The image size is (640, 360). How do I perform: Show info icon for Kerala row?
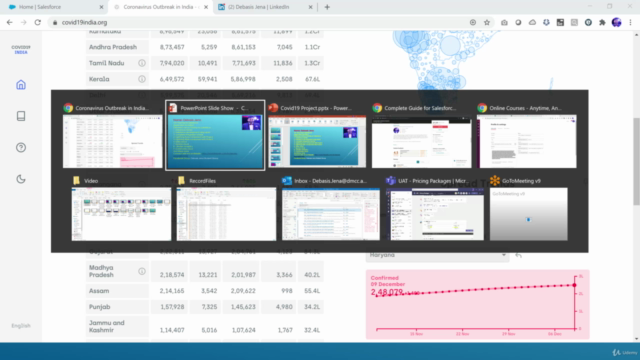coord(142,79)
